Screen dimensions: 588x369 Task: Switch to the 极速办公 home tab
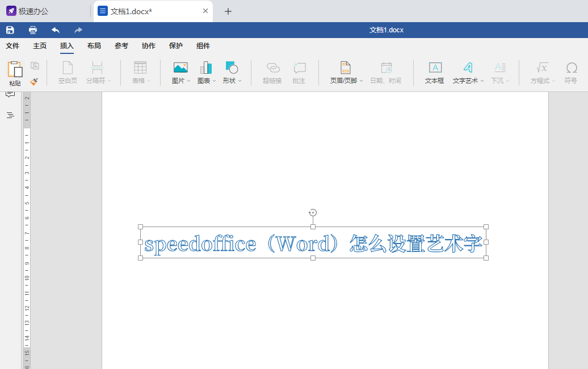(x=28, y=11)
